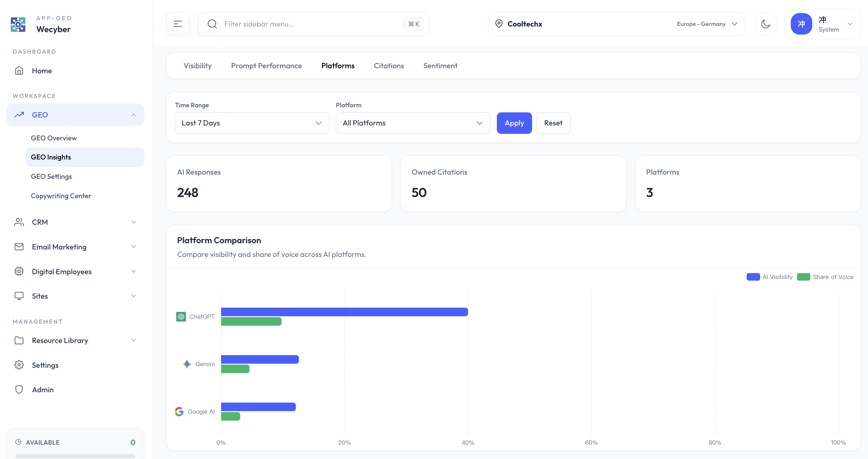Screen dimensions: 868x459
Task: Open the Time Range dropdown
Action: [252, 123]
